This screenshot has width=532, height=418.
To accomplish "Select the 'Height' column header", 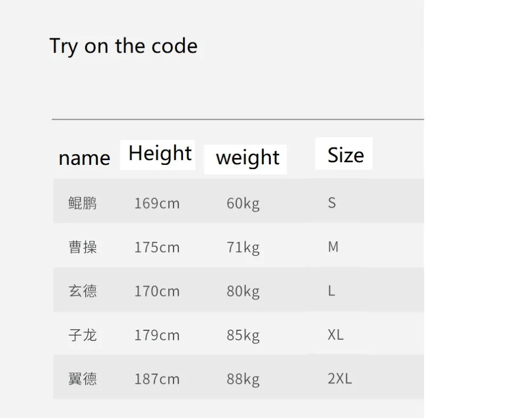I will [160, 153].
